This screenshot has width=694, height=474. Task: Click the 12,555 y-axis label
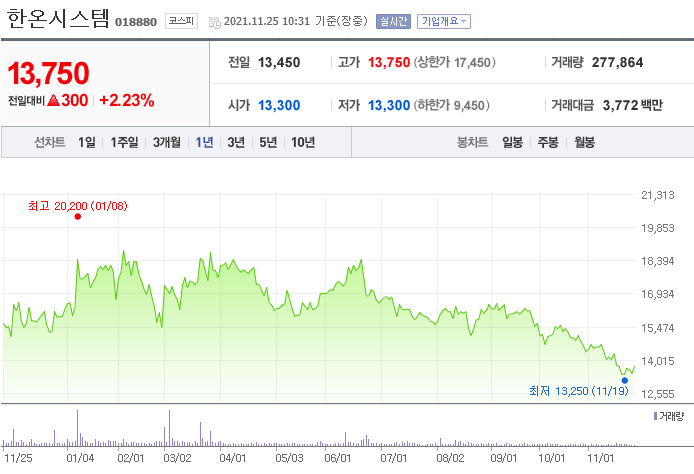[658, 394]
